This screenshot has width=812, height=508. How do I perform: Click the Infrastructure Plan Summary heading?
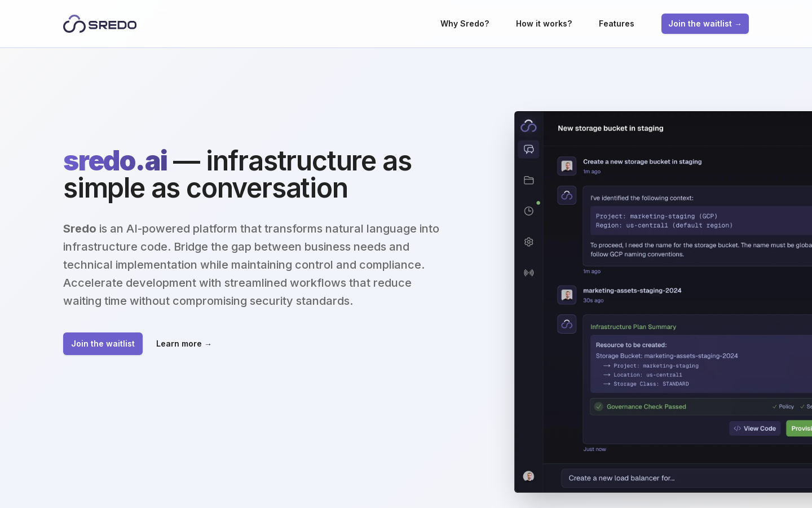[x=633, y=327]
